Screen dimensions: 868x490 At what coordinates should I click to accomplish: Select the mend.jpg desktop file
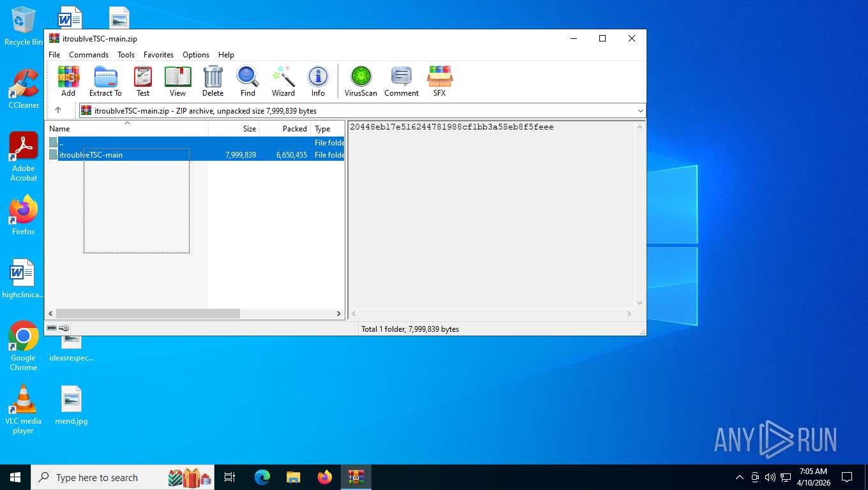[71, 405]
